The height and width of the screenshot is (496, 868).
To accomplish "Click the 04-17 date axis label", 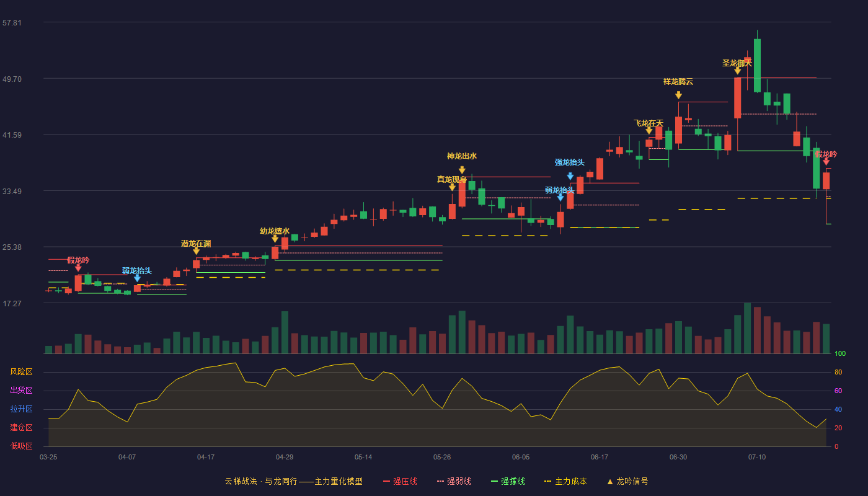I will (206, 457).
